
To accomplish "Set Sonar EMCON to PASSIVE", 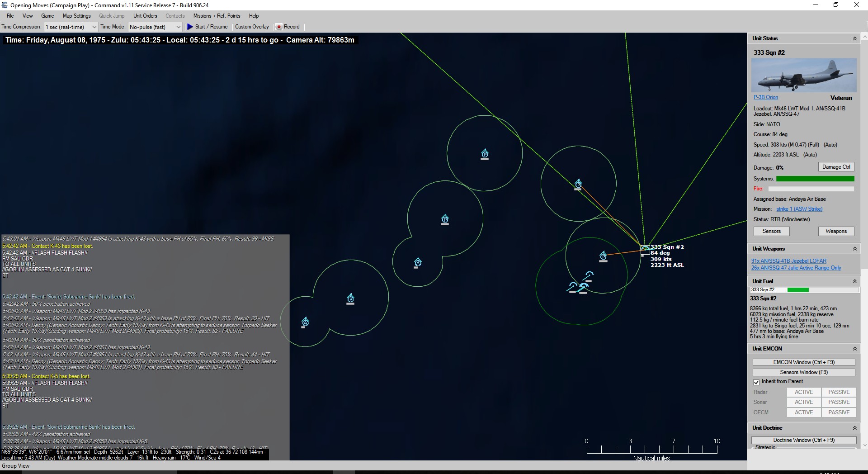I will click(839, 402).
